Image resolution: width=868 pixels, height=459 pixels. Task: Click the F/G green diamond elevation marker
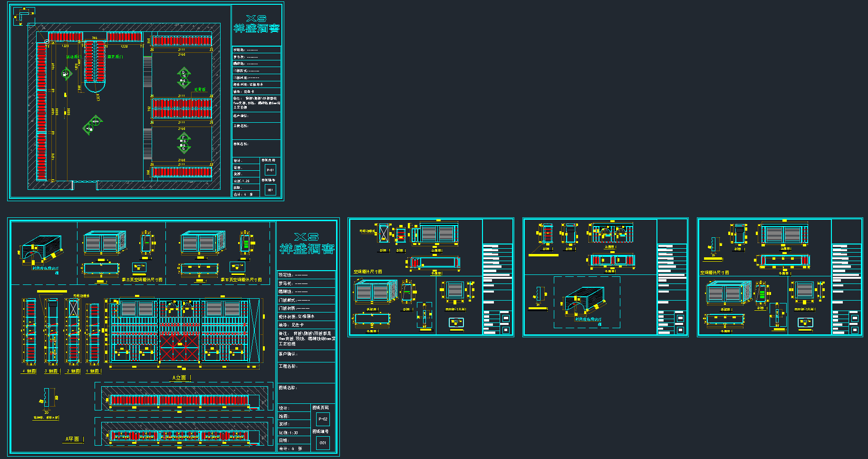tap(184, 143)
